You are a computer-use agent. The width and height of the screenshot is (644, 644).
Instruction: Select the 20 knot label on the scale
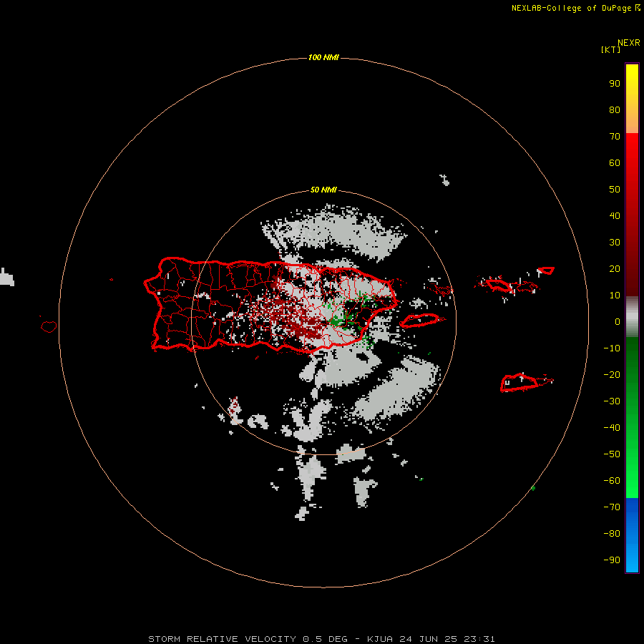pyautogui.click(x=615, y=269)
